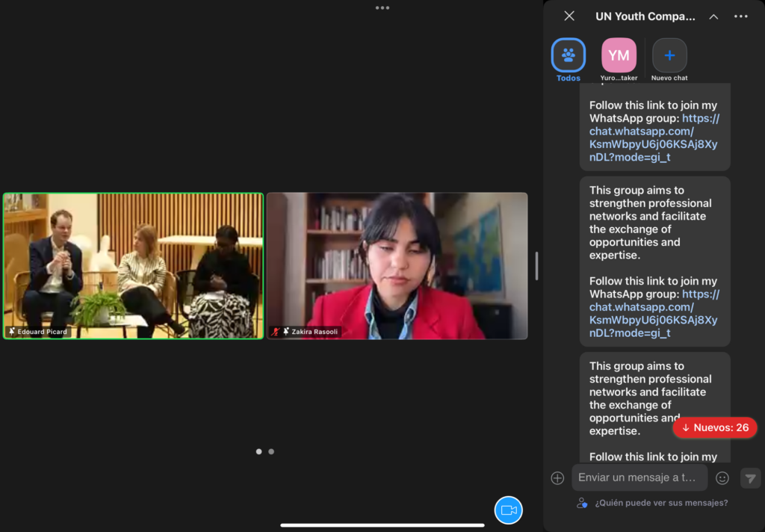Switch to second video page dot
Image resolution: width=765 pixels, height=532 pixels.
click(271, 451)
